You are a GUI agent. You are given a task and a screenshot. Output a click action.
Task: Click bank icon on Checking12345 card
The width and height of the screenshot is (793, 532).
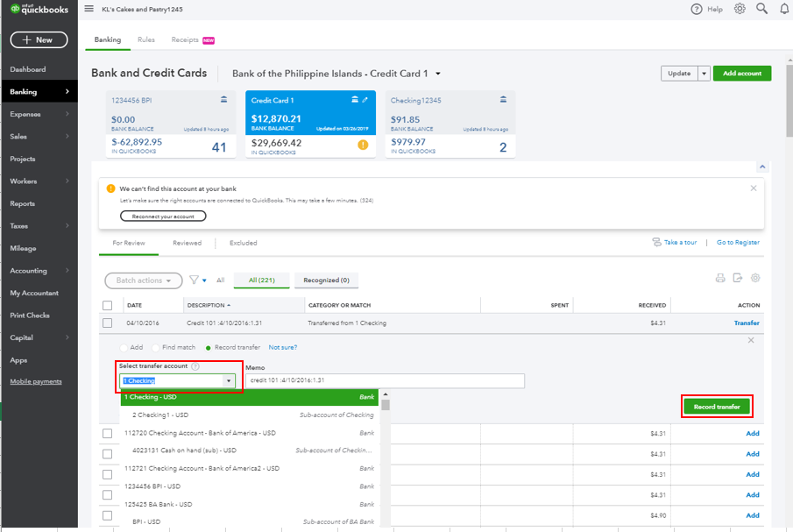503,100
